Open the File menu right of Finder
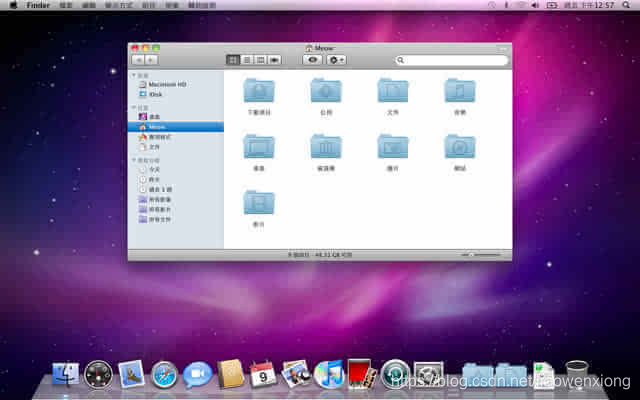The width and height of the screenshot is (640, 400). click(66, 5)
